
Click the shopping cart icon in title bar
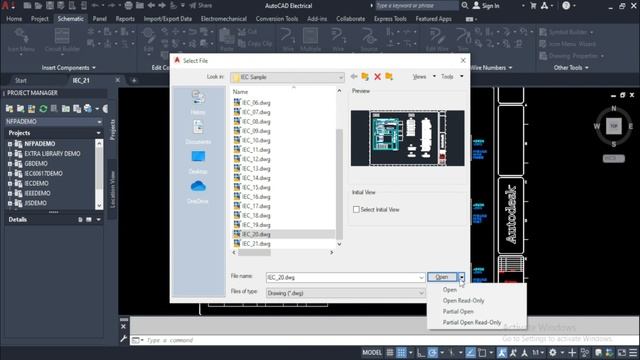(533, 6)
